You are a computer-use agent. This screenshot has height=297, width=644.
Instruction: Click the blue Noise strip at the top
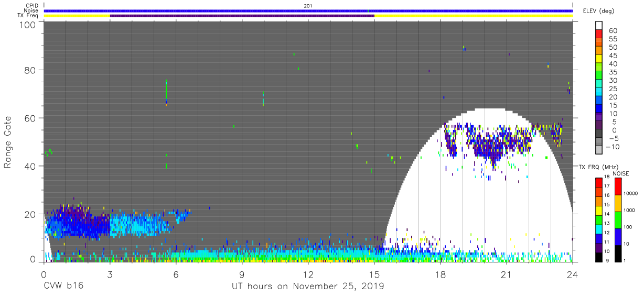click(x=308, y=10)
